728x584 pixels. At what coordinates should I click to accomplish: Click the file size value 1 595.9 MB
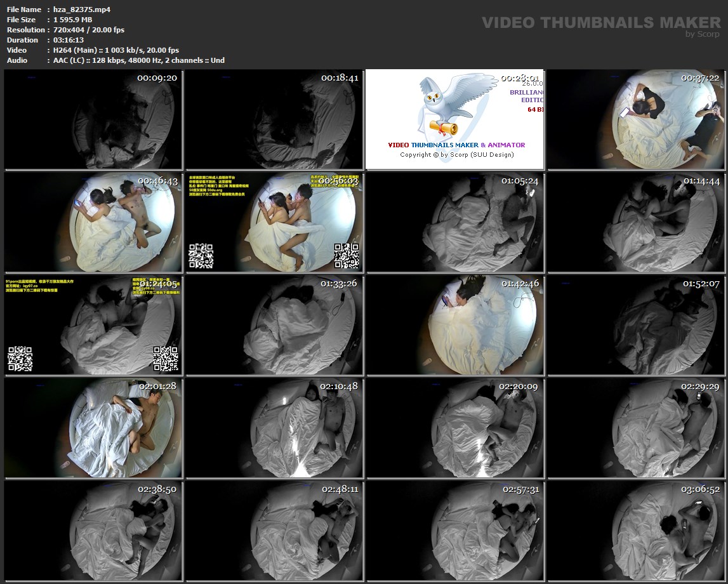pyautogui.click(x=72, y=20)
